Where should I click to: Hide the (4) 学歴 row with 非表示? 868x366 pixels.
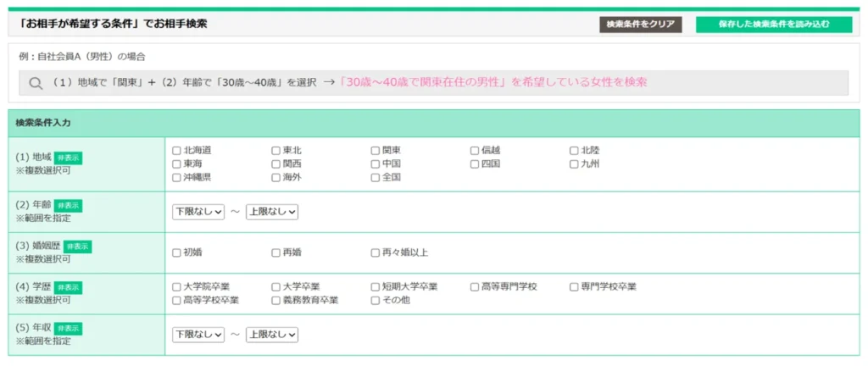click(68, 287)
